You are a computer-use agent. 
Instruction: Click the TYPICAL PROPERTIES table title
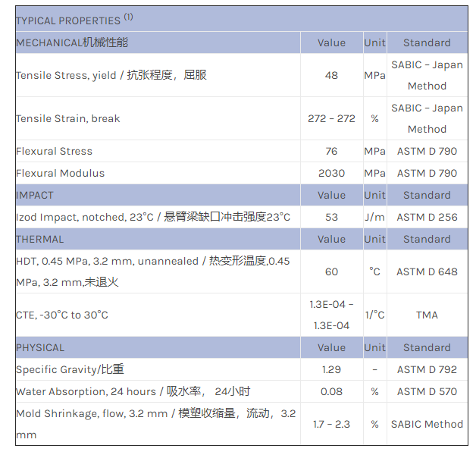[x=67, y=20]
